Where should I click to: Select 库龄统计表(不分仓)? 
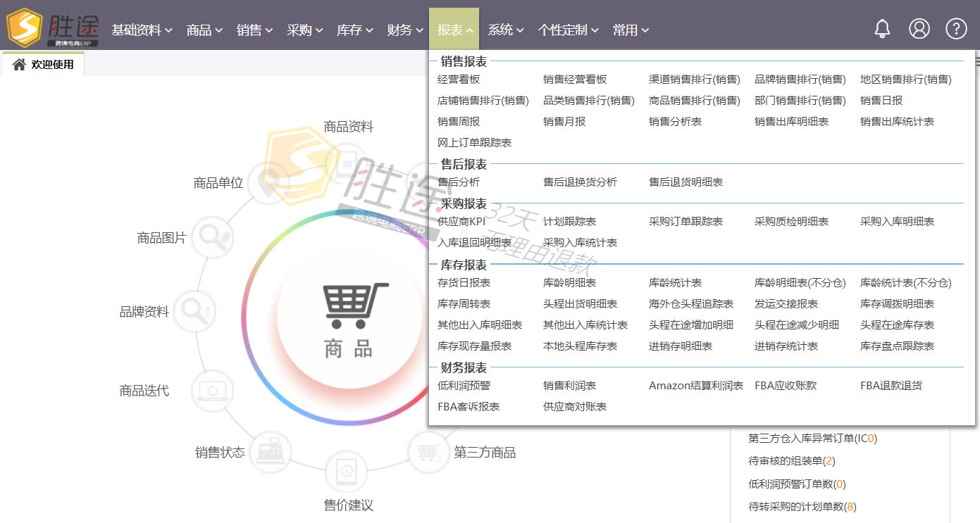[906, 283]
